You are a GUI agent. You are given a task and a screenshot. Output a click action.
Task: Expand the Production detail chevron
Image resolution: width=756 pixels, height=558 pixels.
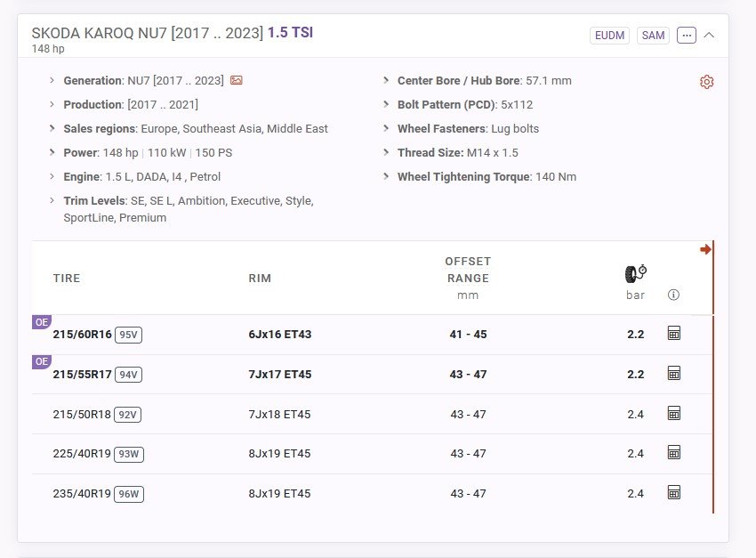tap(52, 105)
